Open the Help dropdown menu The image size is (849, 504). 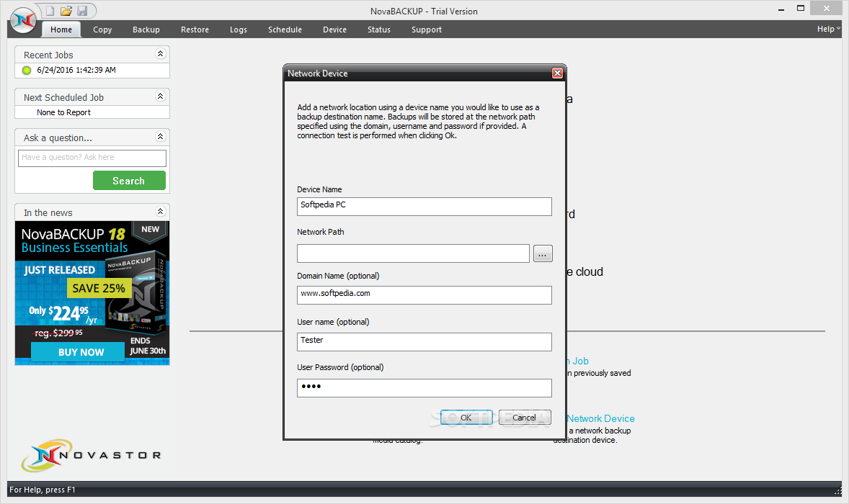[x=828, y=30]
